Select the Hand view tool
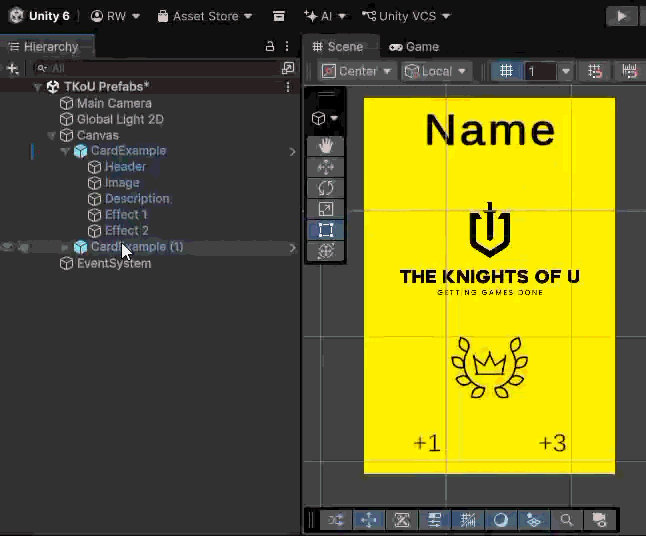646x536 pixels. tap(325, 146)
